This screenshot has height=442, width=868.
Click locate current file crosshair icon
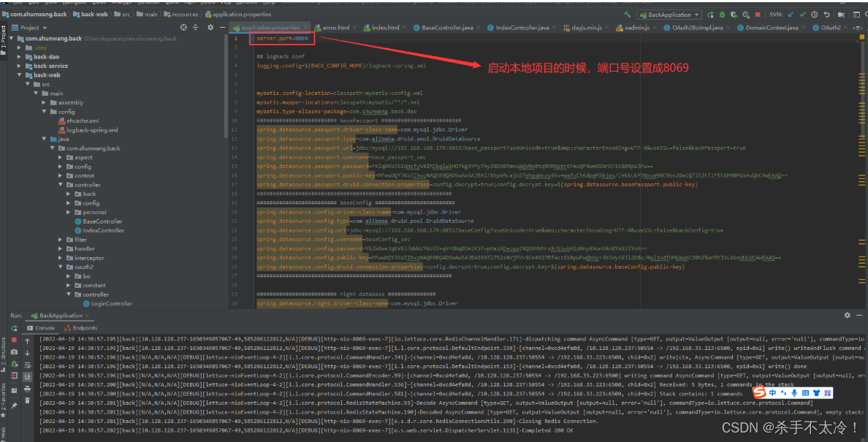coord(184,27)
